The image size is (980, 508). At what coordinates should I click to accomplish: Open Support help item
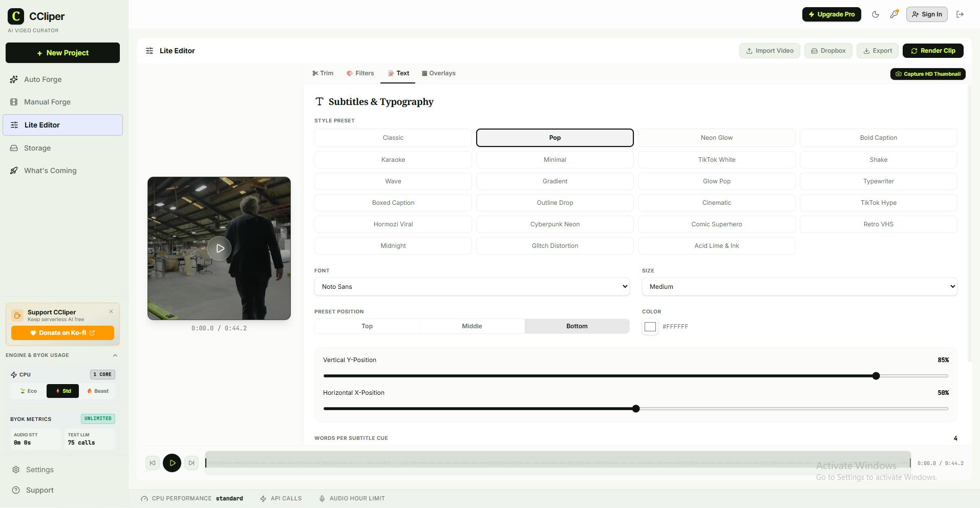(62, 490)
